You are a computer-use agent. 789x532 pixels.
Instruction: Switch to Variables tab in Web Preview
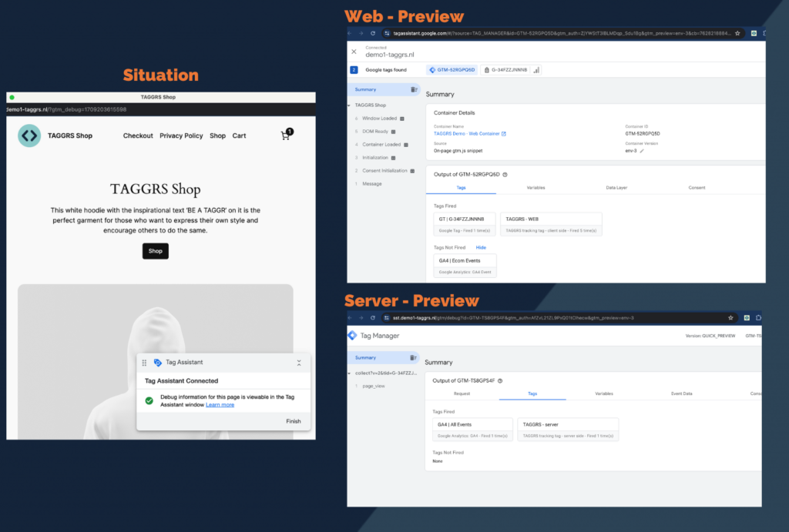pos(536,188)
